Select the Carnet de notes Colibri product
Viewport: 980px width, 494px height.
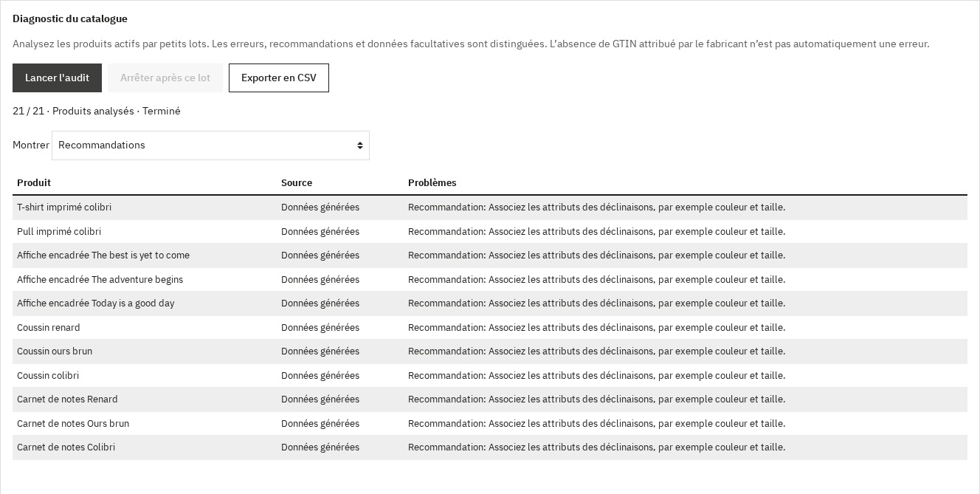pyautogui.click(x=66, y=447)
